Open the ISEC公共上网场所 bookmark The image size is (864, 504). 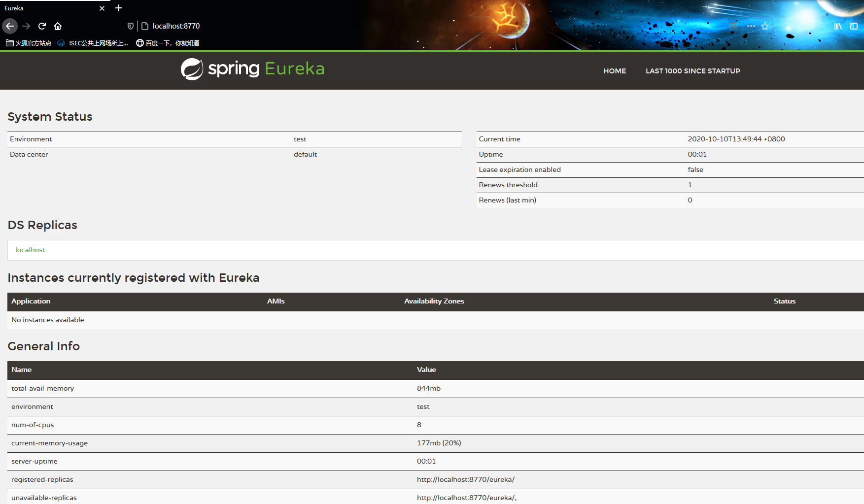(x=93, y=43)
